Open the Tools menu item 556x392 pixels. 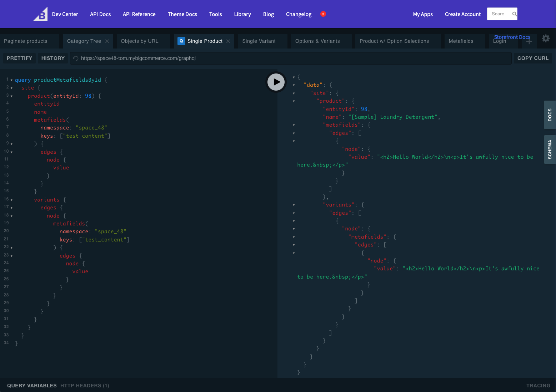point(216,14)
